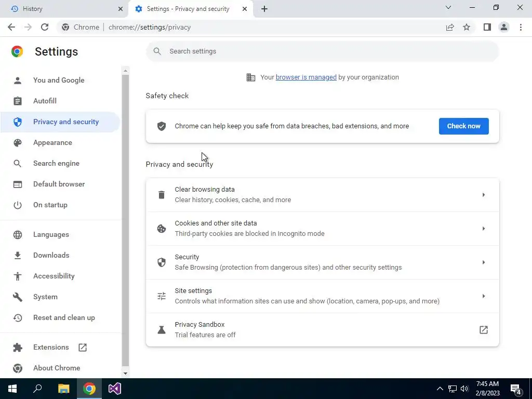
Task: Expand the Security row arrow
Action: coord(484,262)
